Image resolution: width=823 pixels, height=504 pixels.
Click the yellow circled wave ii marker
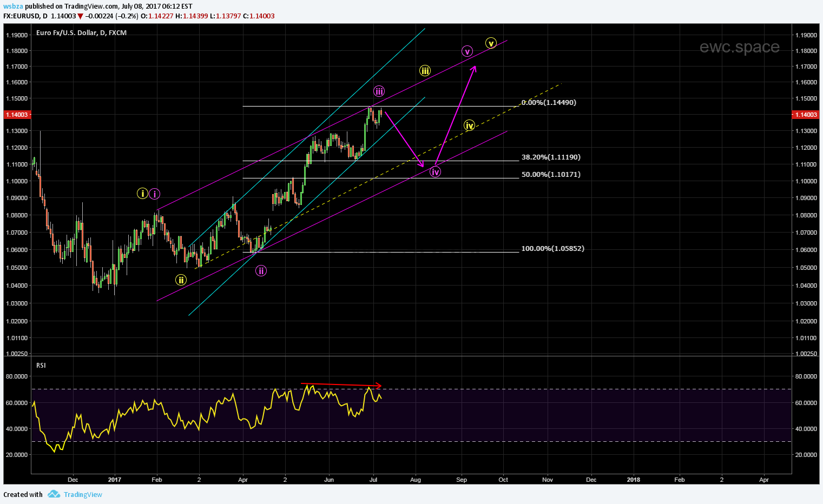[x=181, y=280]
